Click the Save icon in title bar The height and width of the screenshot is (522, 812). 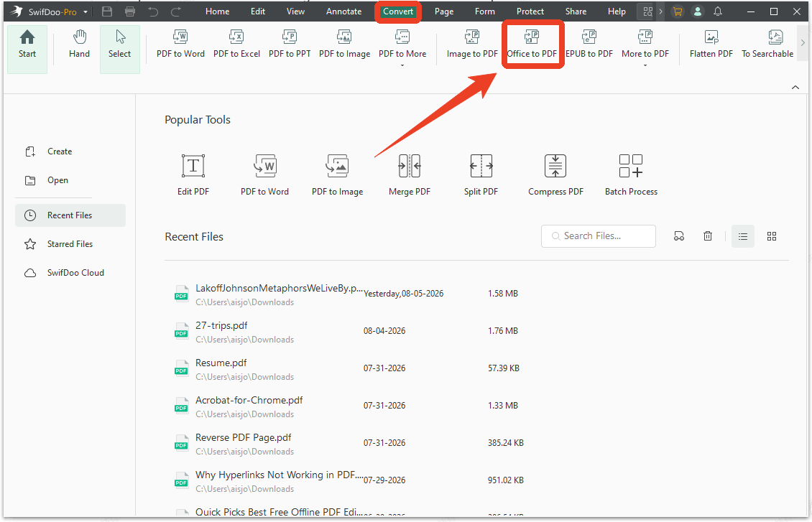click(x=107, y=11)
